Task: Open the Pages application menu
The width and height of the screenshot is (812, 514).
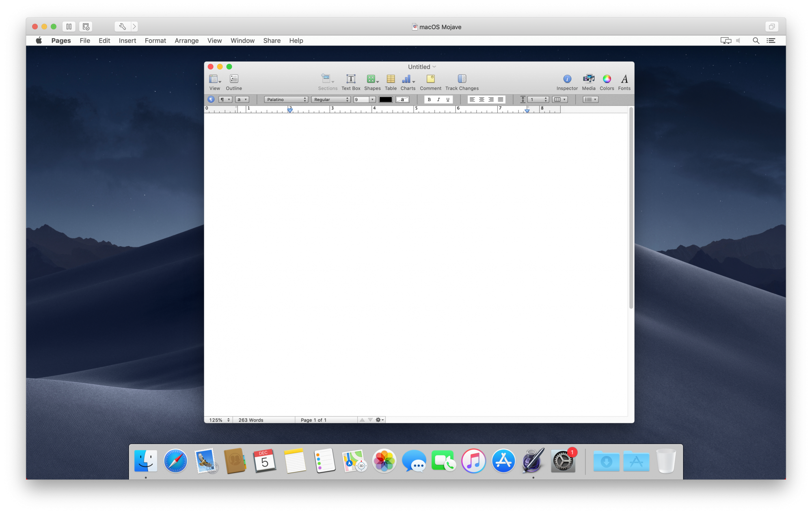Action: 61,41
